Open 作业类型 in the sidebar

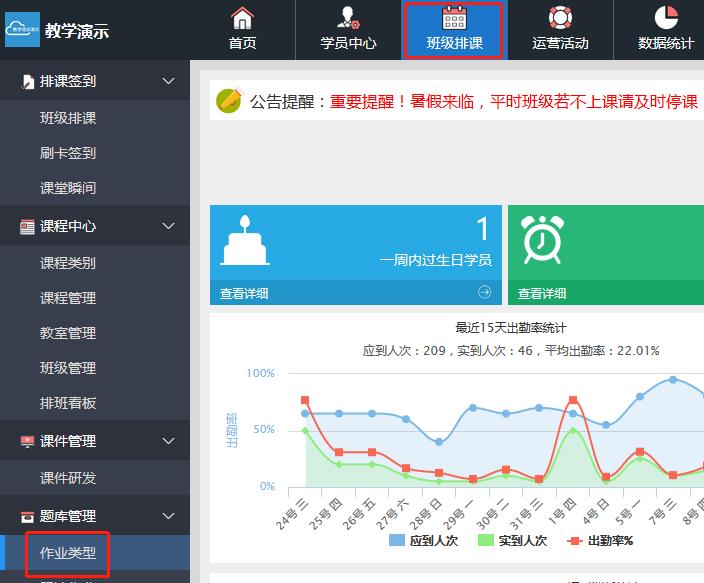[x=68, y=553]
